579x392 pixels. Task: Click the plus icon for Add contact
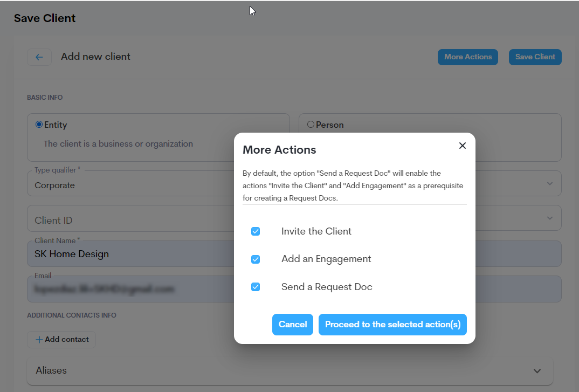39,340
